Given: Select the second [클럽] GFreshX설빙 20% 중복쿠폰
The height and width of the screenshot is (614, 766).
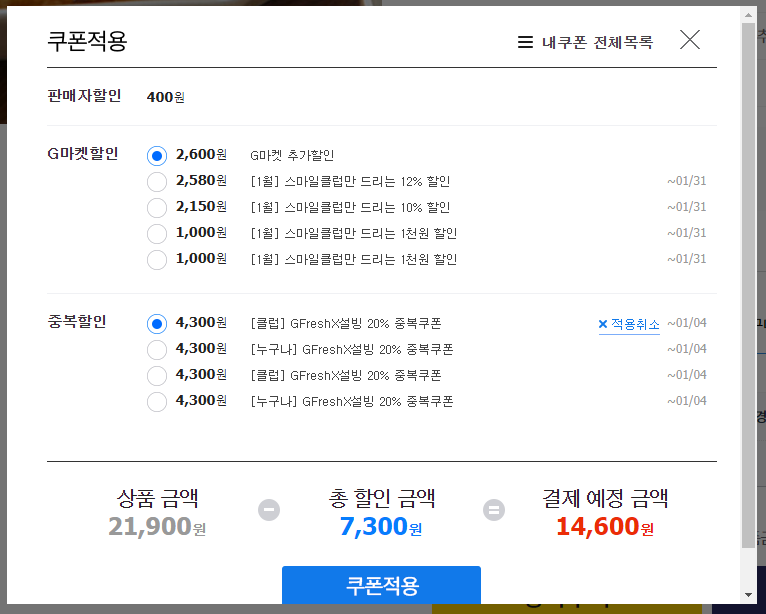Looking at the screenshot, I should (157, 376).
